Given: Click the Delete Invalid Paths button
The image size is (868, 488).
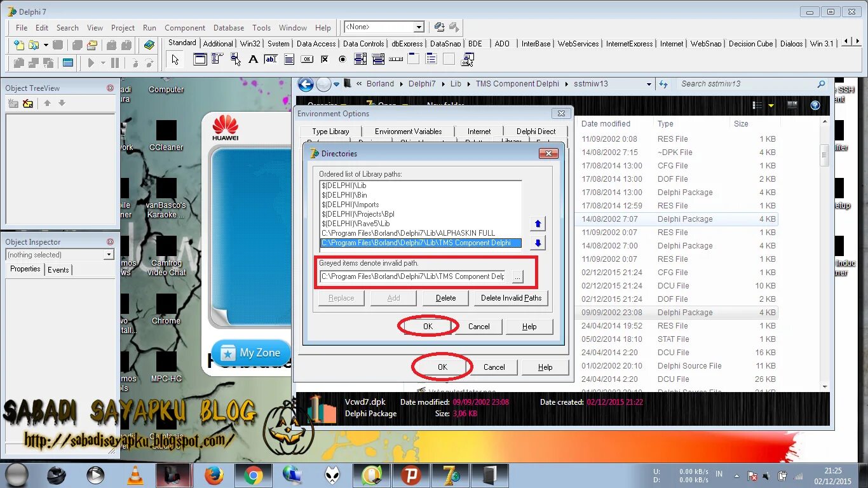Looking at the screenshot, I should [x=511, y=298].
